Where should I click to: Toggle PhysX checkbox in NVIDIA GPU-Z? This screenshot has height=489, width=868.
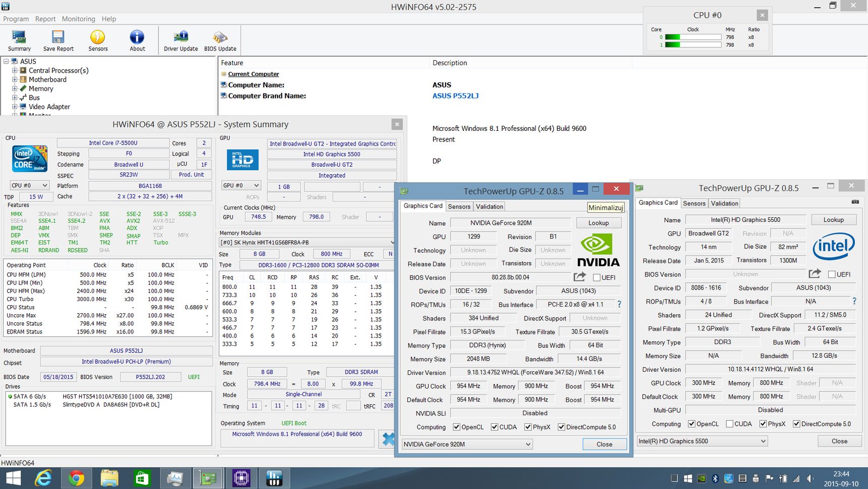(x=528, y=427)
